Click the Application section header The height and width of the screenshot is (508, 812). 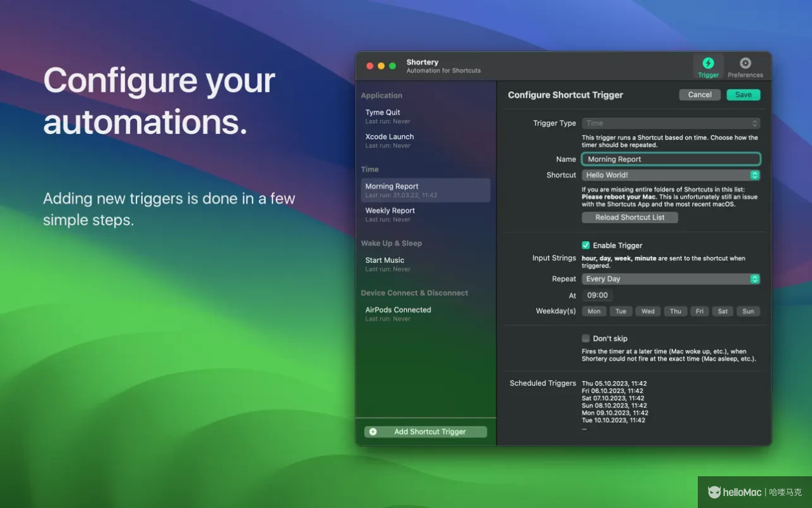click(381, 96)
